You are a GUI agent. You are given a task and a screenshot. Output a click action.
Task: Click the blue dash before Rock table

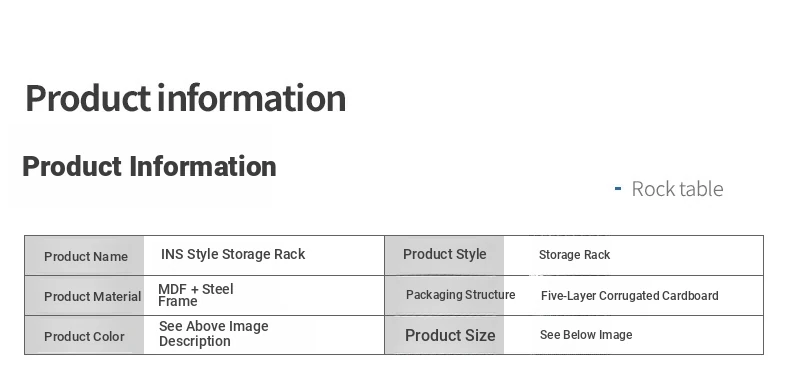618,189
